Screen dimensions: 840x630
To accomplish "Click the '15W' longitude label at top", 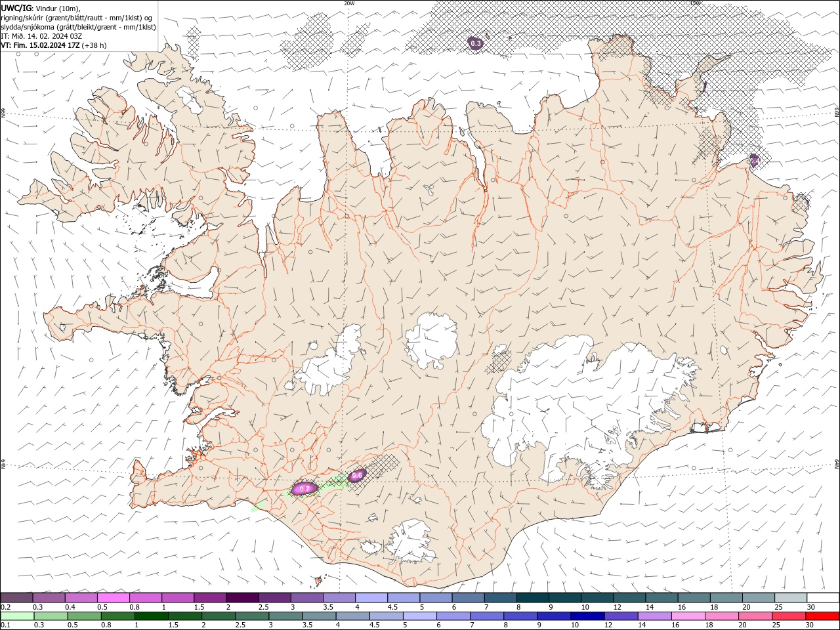I will click(695, 3).
